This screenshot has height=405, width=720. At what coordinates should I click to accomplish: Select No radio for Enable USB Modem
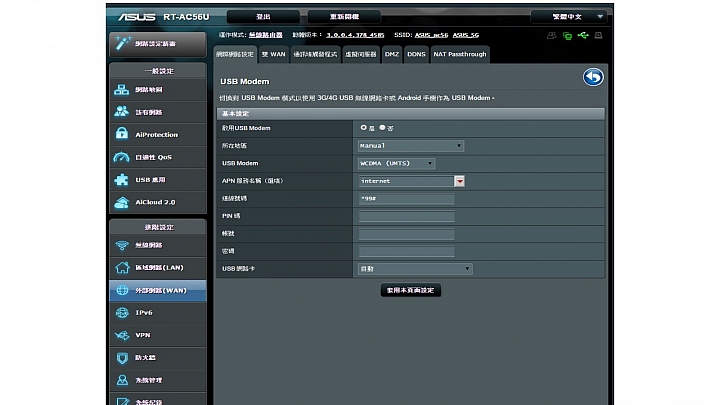[382, 128]
